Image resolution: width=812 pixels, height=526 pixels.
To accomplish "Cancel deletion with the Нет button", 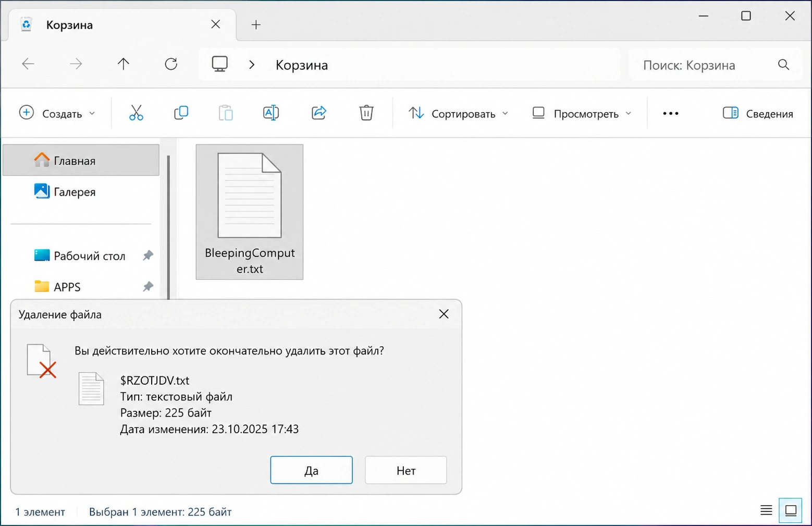I will click(406, 470).
